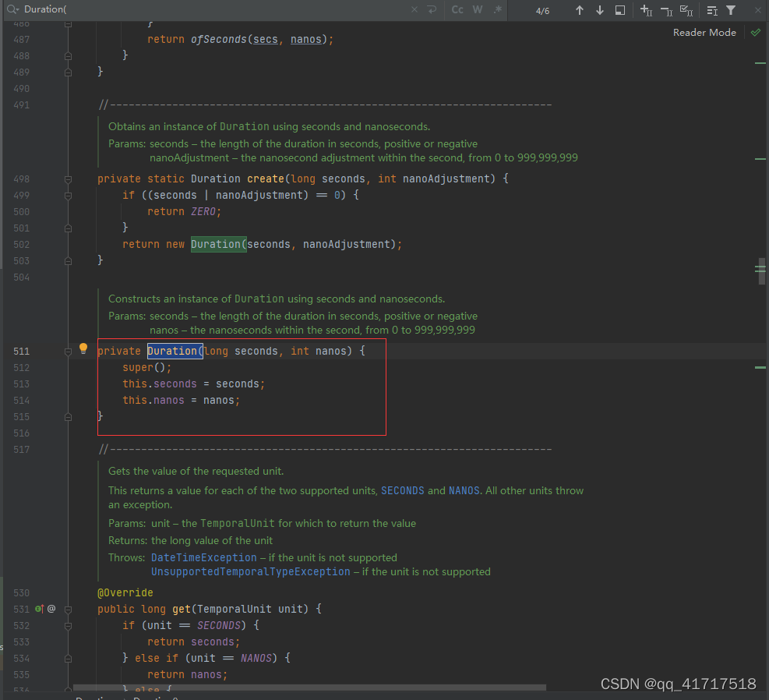Collapse the create method at line 498
The height and width of the screenshot is (700, 769).
pos(68,179)
